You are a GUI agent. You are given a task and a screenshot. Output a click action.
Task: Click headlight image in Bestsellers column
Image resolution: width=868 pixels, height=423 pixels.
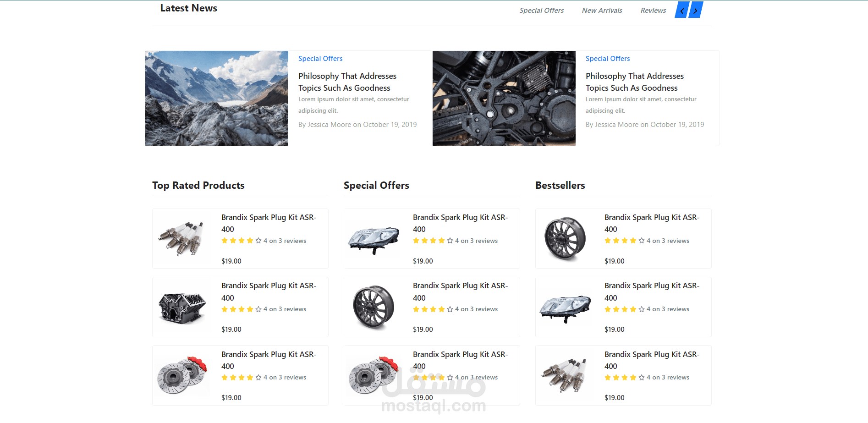click(565, 307)
